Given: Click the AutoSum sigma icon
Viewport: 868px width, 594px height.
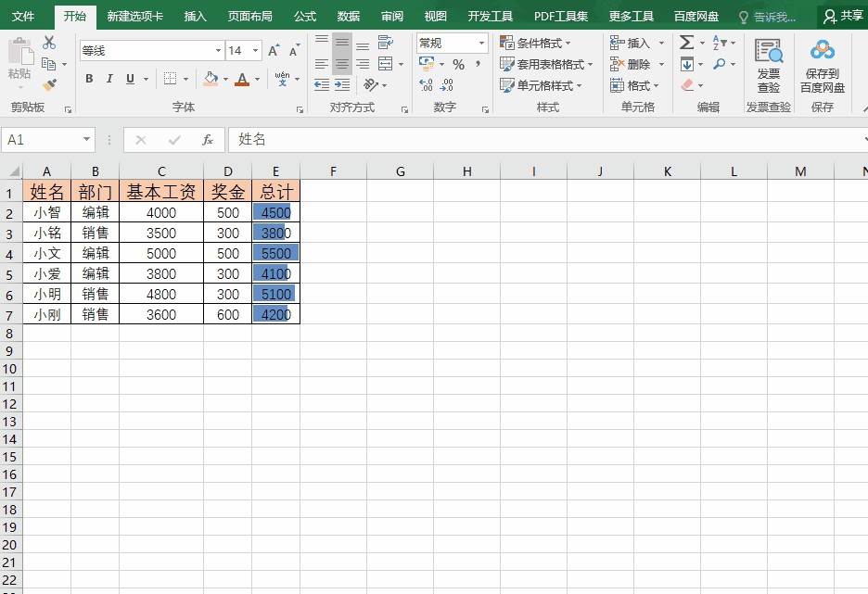Looking at the screenshot, I should (687, 43).
